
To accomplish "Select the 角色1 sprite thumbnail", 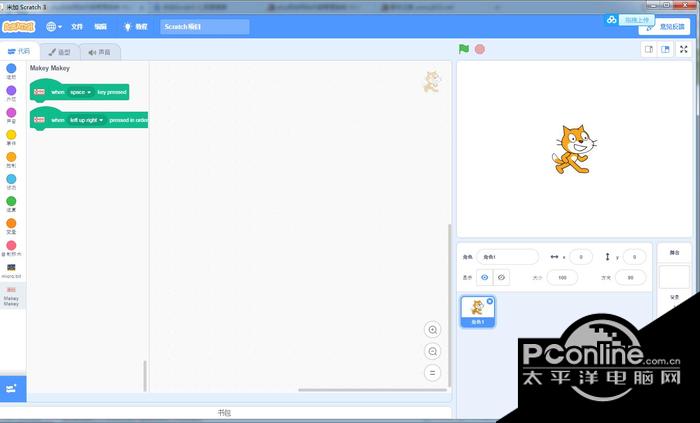I will pos(478,311).
